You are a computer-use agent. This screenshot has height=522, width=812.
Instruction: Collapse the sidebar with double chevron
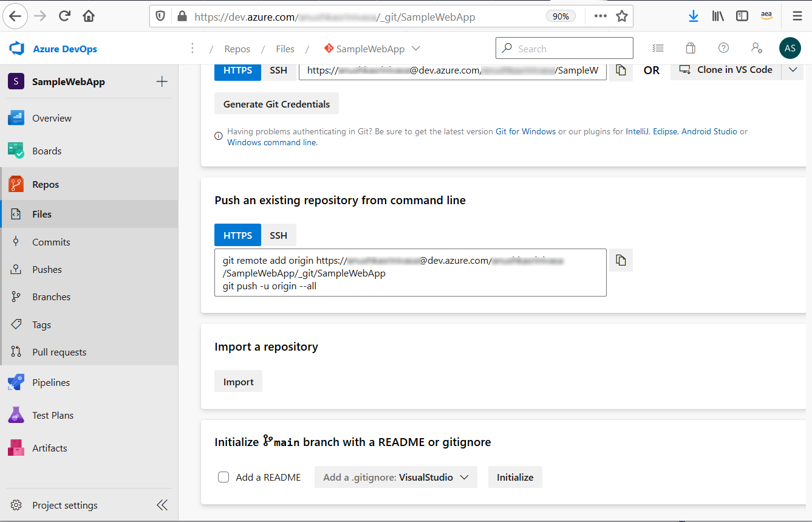[x=162, y=505]
